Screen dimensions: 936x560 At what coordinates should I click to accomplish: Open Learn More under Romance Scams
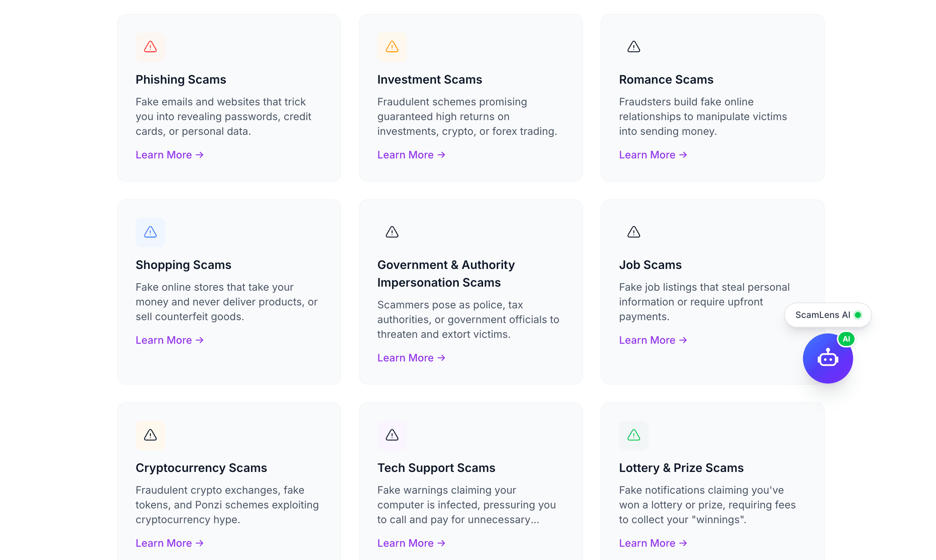point(653,155)
